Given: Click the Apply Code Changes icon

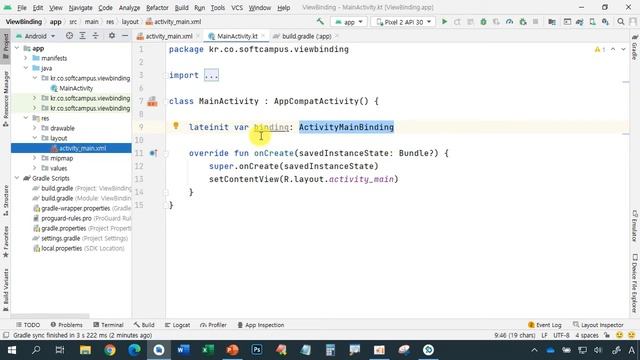Looking at the screenshot, I should (x=470, y=22).
